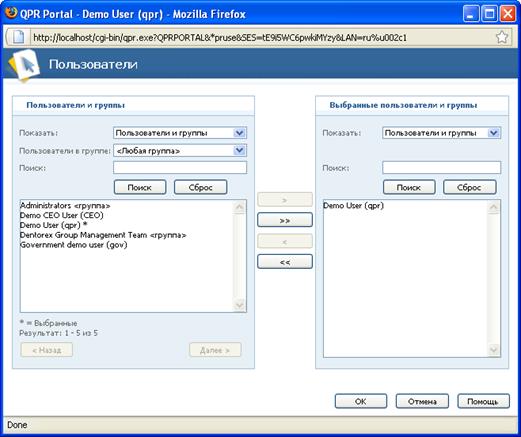
Task: Click Результат: 1 - 5 из 5 text
Action: tap(58, 333)
